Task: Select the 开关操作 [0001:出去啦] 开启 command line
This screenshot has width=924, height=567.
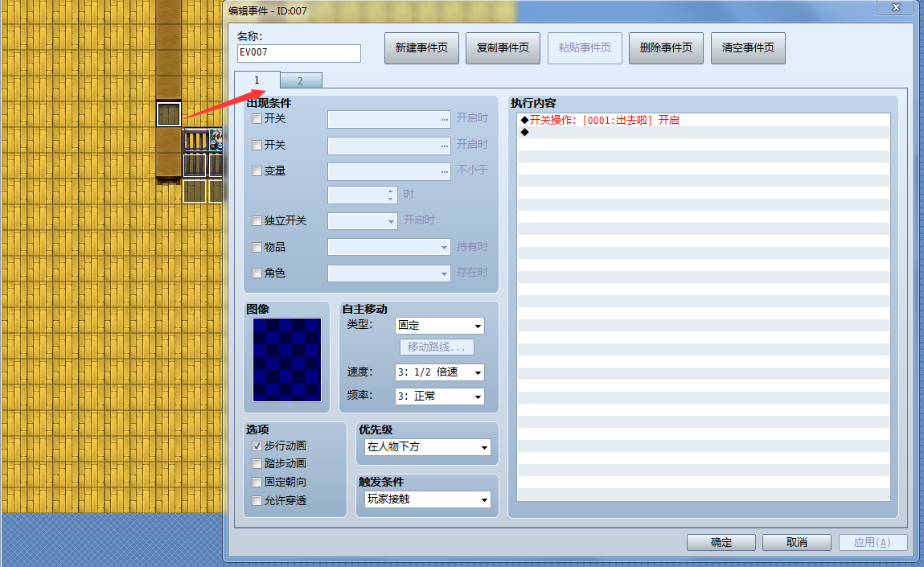Action: [x=703, y=121]
